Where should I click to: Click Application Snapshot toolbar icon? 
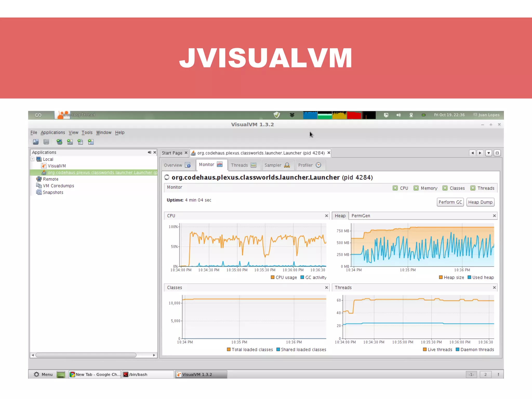(x=91, y=142)
